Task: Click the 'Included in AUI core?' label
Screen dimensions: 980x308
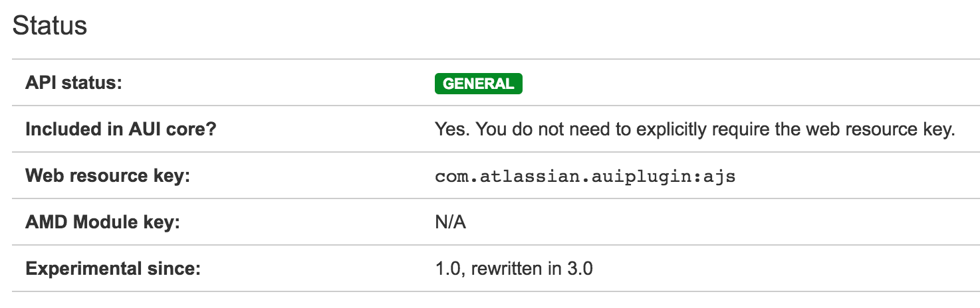Action: 121,129
